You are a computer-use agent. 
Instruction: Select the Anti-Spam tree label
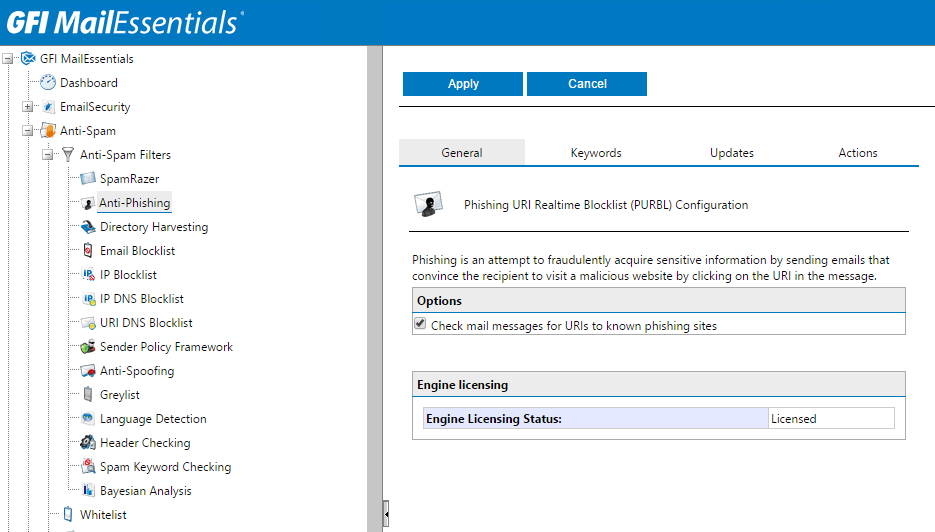point(88,131)
